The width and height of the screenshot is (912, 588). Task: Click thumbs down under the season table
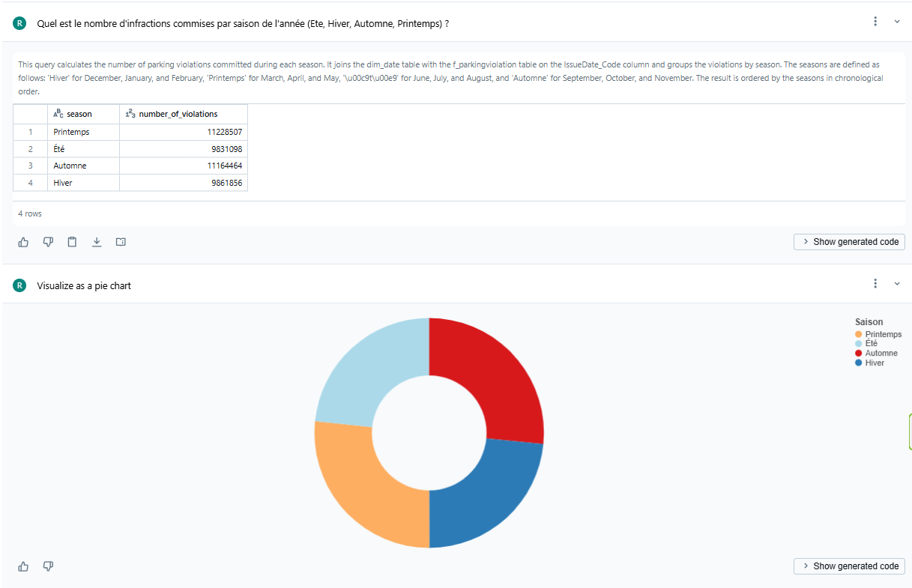click(48, 242)
